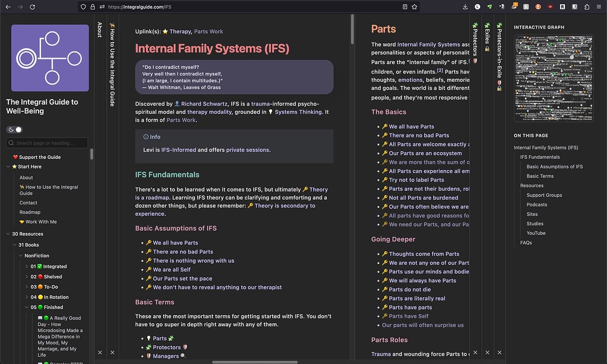Click the browser Downloads icon
The width and height of the screenshot is (607, 364).
pos(465,7)
